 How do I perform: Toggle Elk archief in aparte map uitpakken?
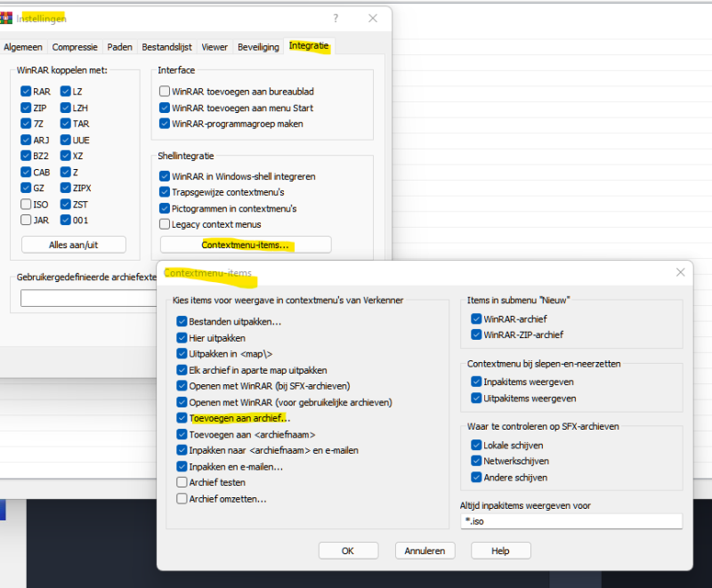(182, 370)
